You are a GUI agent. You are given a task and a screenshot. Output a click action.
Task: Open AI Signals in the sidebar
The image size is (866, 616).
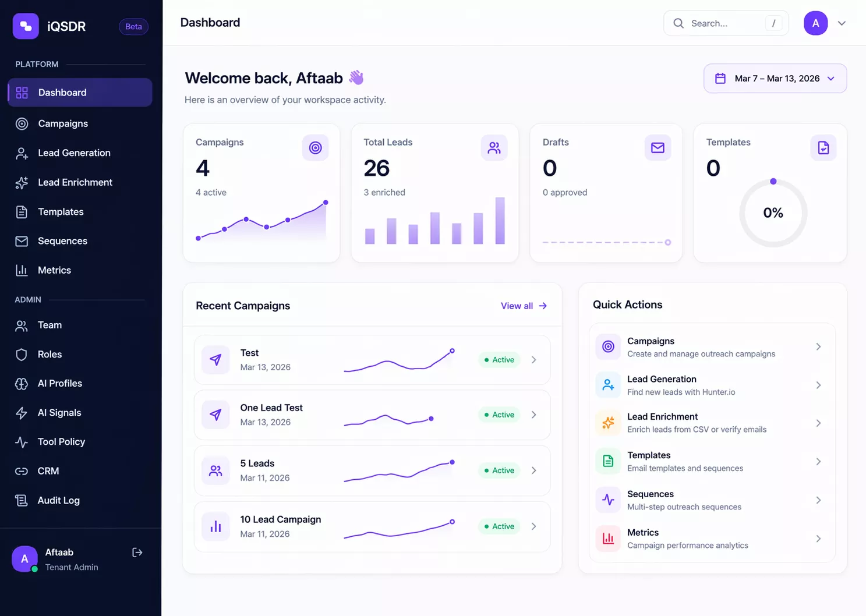tap(80, 412)
